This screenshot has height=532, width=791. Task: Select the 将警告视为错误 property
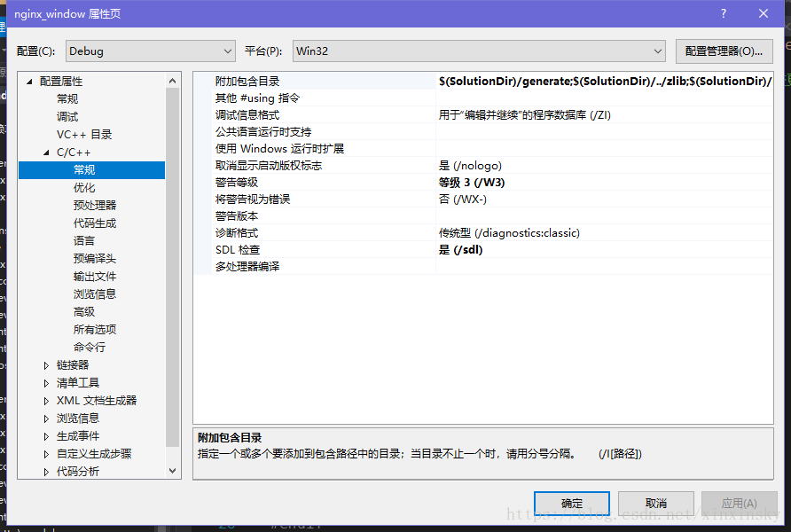(253, 199)
